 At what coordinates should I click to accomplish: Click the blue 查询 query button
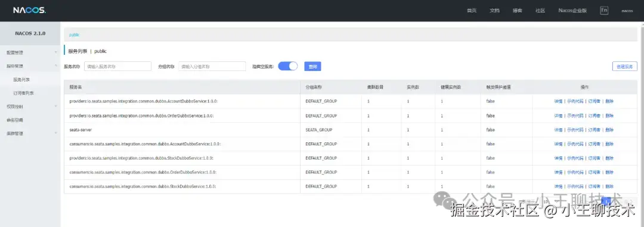click(x=312, y=66)
